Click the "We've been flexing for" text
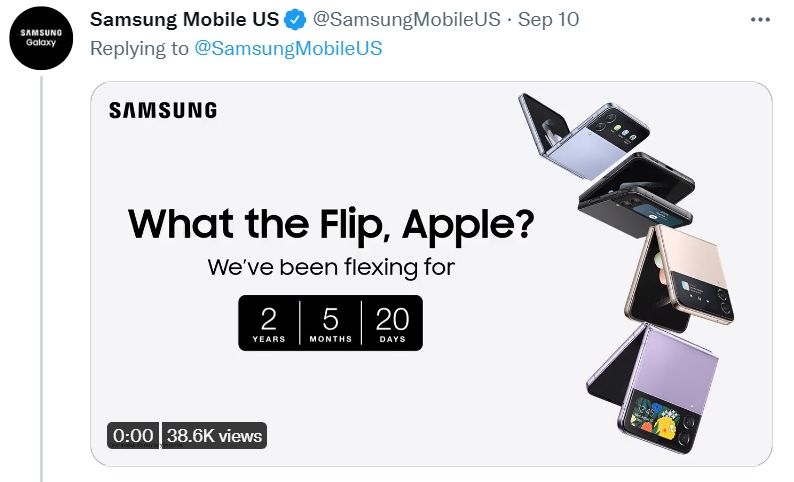 330,268
